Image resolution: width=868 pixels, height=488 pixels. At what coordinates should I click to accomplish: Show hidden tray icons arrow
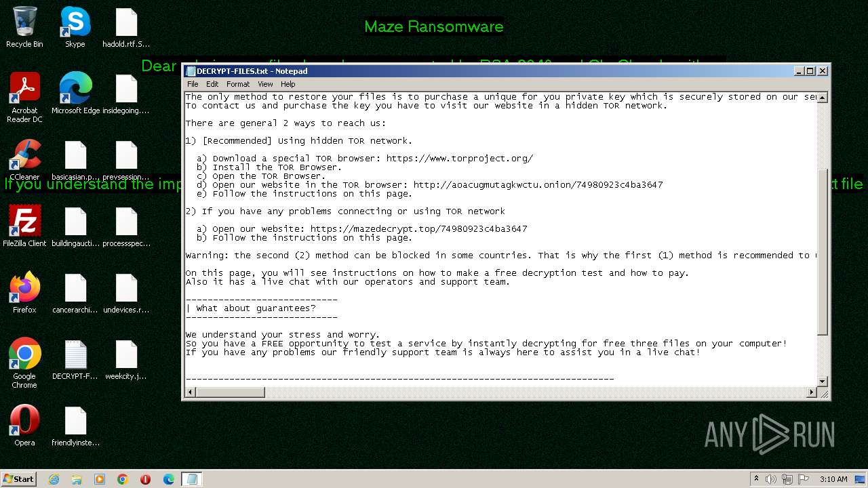(x=757, y=479)
